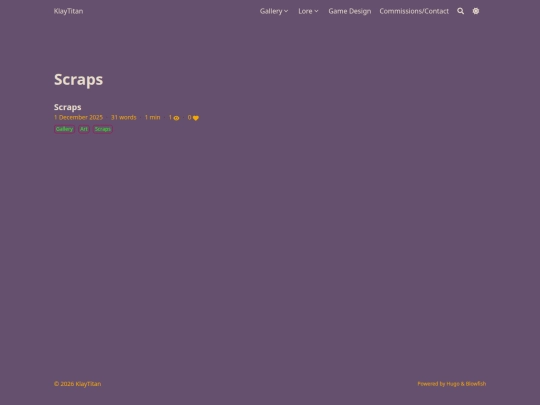Open the Scraps article title
This screenshot has width=540, height=405.
pyautogui.click(x=68, y=107)
